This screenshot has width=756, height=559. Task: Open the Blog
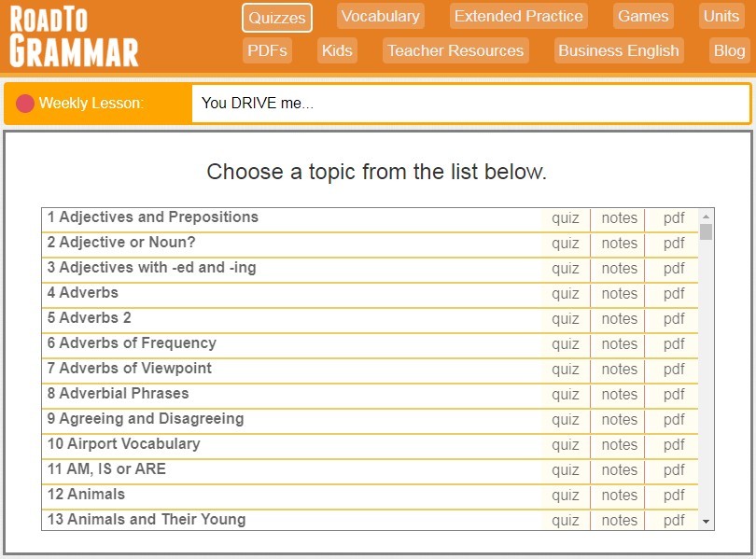729,51
